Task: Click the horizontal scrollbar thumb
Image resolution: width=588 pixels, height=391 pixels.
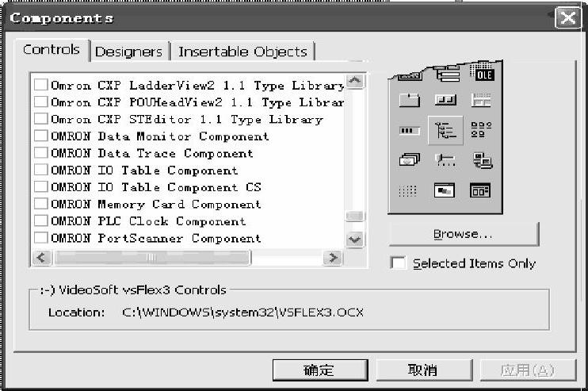Action: [152, 258]
